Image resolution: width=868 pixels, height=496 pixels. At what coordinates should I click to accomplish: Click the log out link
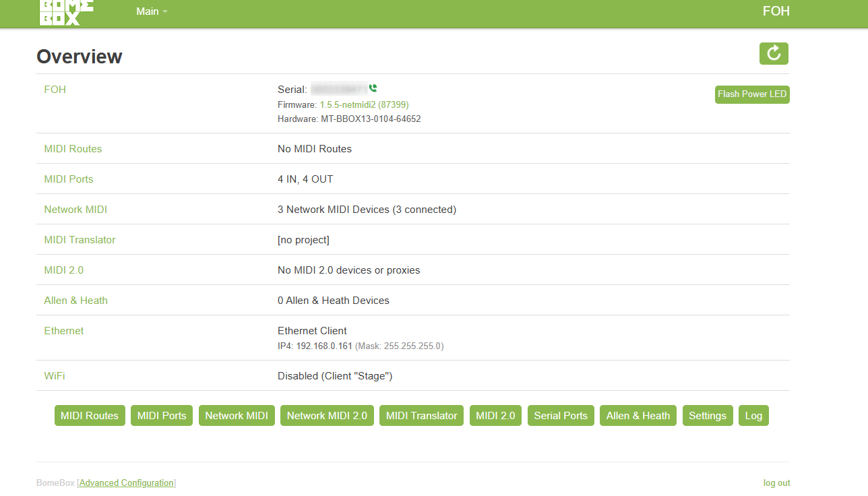click(x=777, y=483)
